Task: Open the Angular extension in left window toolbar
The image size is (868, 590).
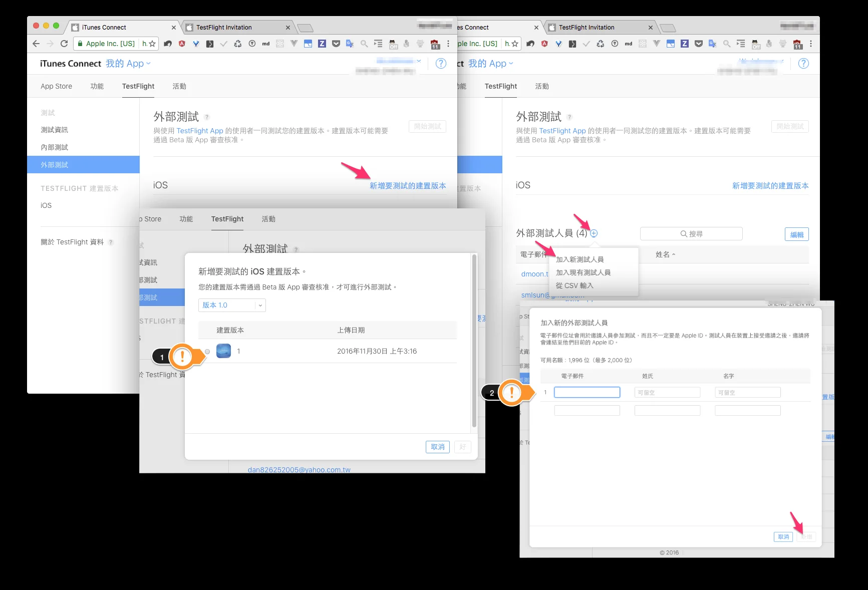Action: 182,44
